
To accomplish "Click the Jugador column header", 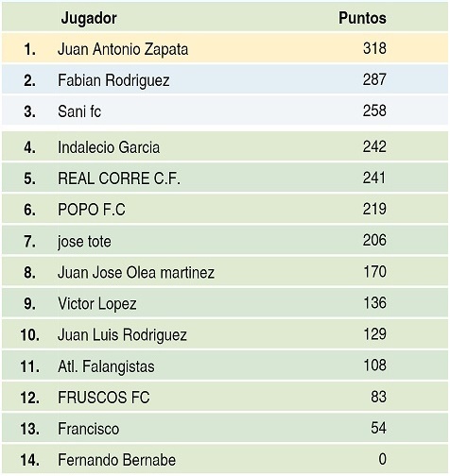I will pyautogui.click(x=89, y=19).
